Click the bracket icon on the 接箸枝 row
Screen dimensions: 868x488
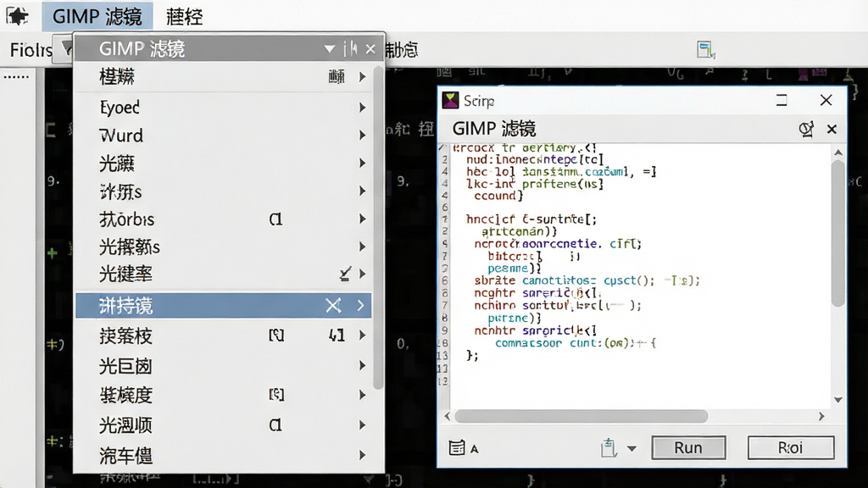(276, 335)
